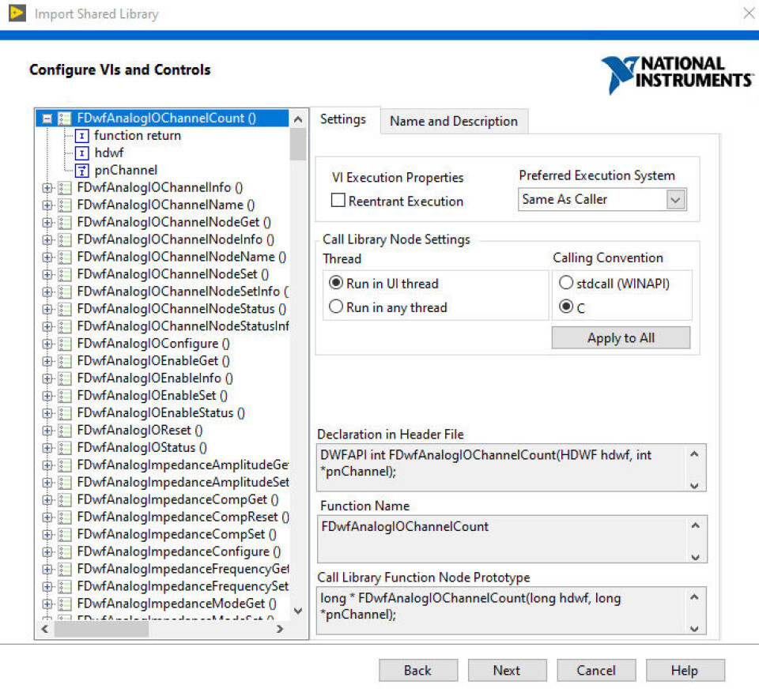Close the Import Shared Library window
This screenshot has height=700, width=759.
point(749,13)
